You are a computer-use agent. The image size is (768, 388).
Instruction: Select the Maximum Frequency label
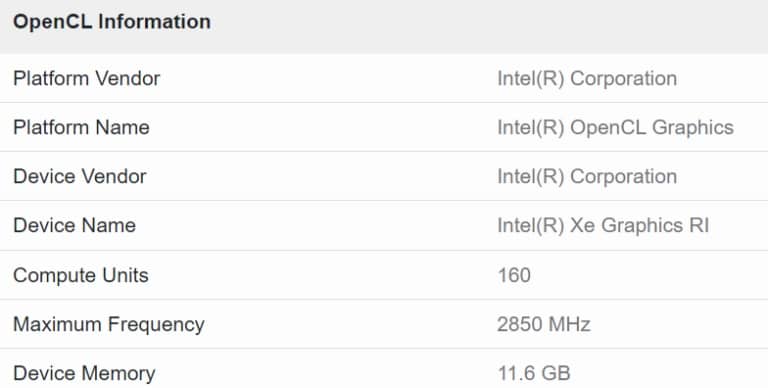coord(108,324)
